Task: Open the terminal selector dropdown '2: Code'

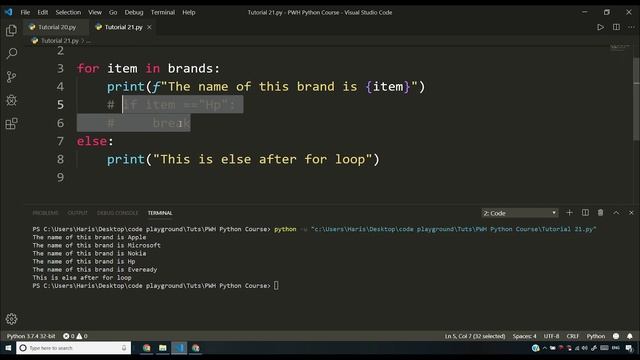Action: point(519,213)
